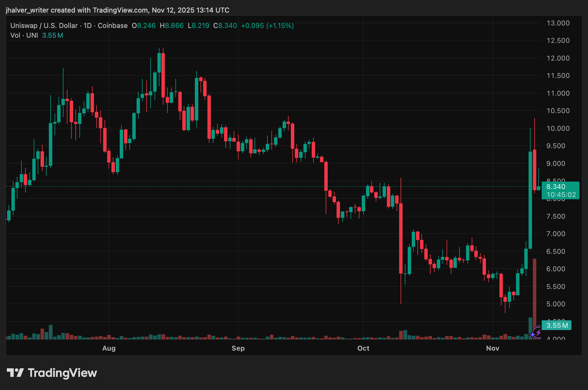This screenshot has width=588, height=390.
Task: Click the Aug label on time axis
Action: [x=109, y=348]
